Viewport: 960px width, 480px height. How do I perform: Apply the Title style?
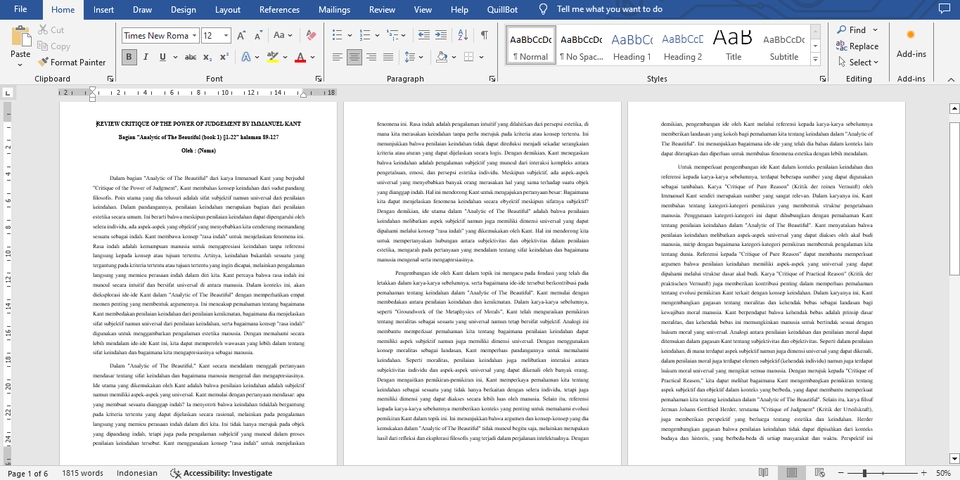[733, 45]
